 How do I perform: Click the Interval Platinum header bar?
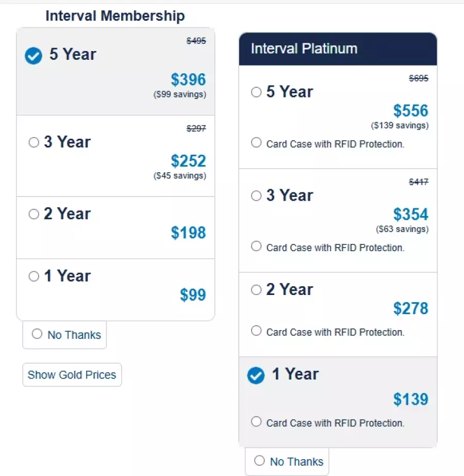(338, 49)
